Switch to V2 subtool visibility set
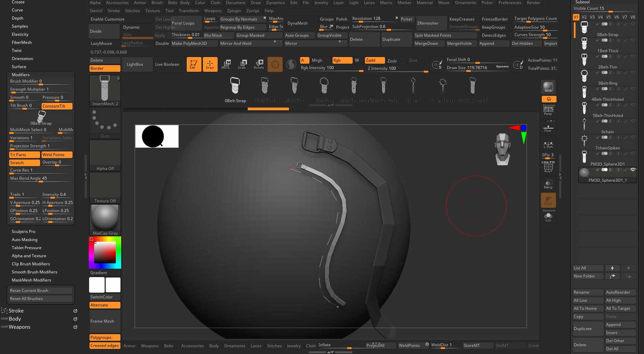644x354 pixels. tap(584, 17)
